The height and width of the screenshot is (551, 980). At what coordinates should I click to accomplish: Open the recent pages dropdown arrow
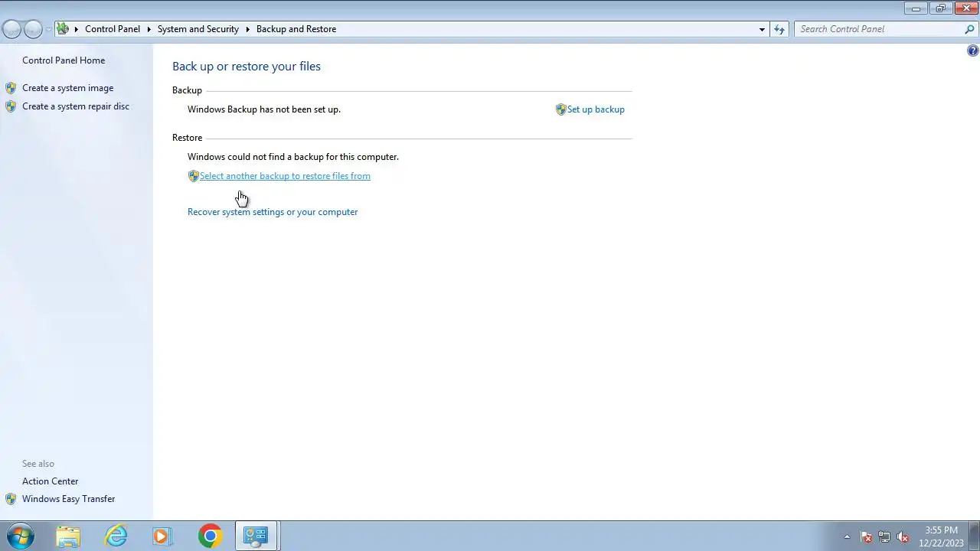tap(48, 29)
